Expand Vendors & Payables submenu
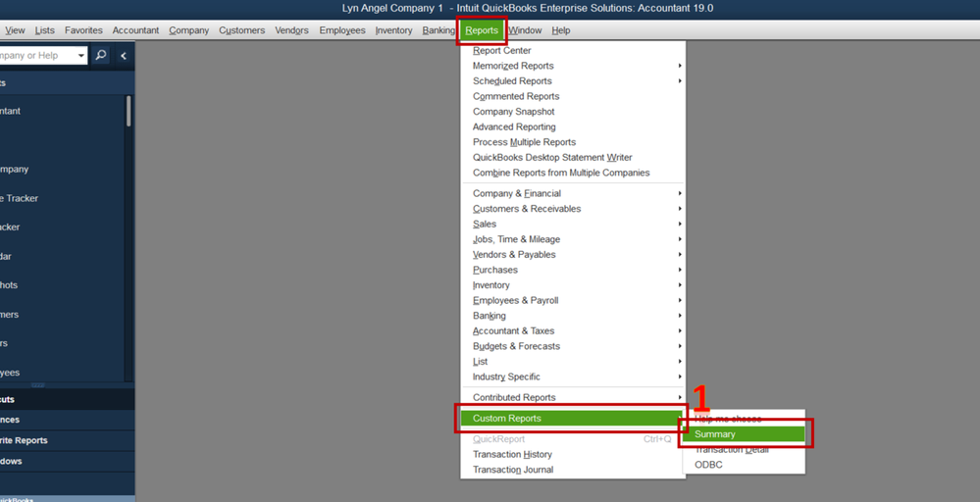 573,255
